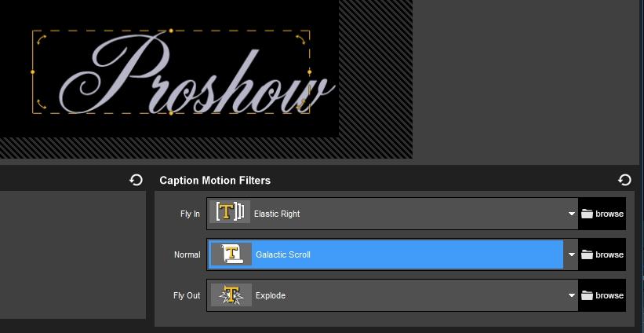Open folder icon in Normal row
The width and height of the screenshot is (644, 333).
click(x=587, y=254)
